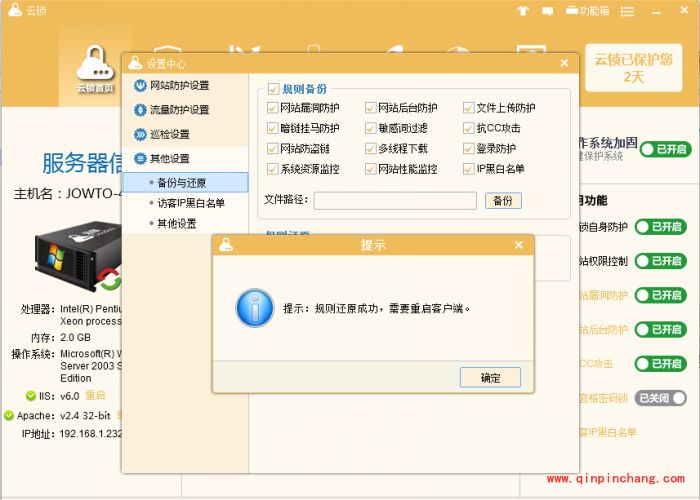This screenshot has height=500, width=700.
Task: Click the icon beside 流量防护设置
Action: pos(140,110)
